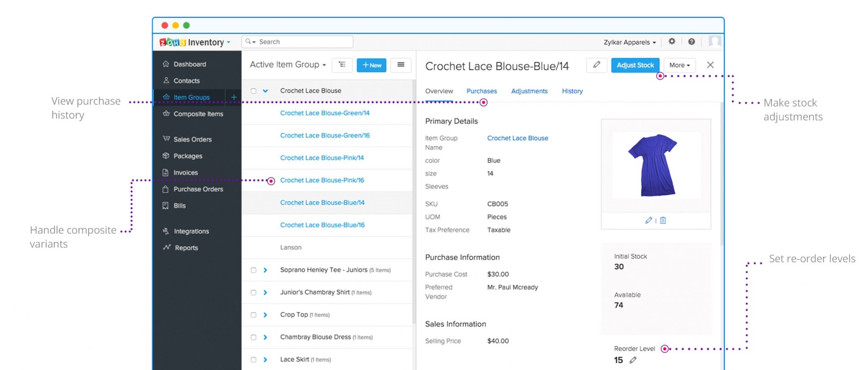
Task: Expand the Junior's Chambray Shirt group
Action: pos(265,292)
